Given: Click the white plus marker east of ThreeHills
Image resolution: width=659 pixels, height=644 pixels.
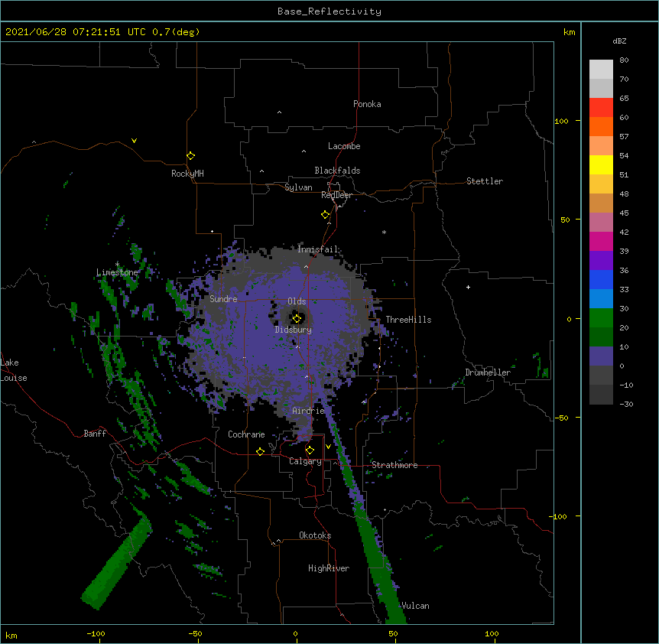Looking at the screenshot, I should [x=468, y=287].
